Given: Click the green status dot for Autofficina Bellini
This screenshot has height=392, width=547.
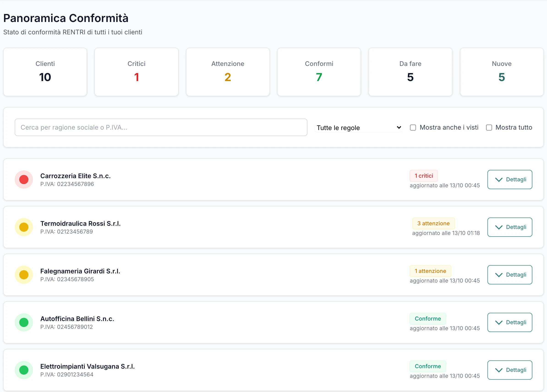Looking at the screenshot, I should tap(24, 322).
